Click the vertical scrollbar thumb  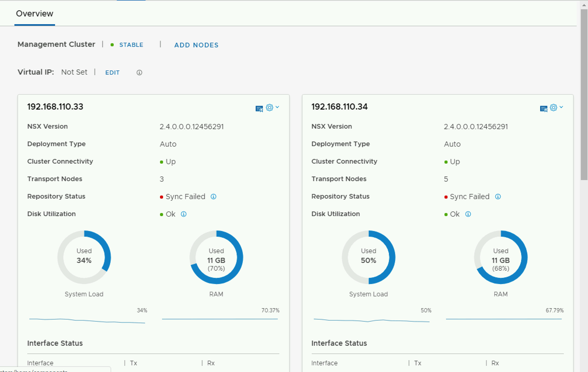[x=584, y=95]
